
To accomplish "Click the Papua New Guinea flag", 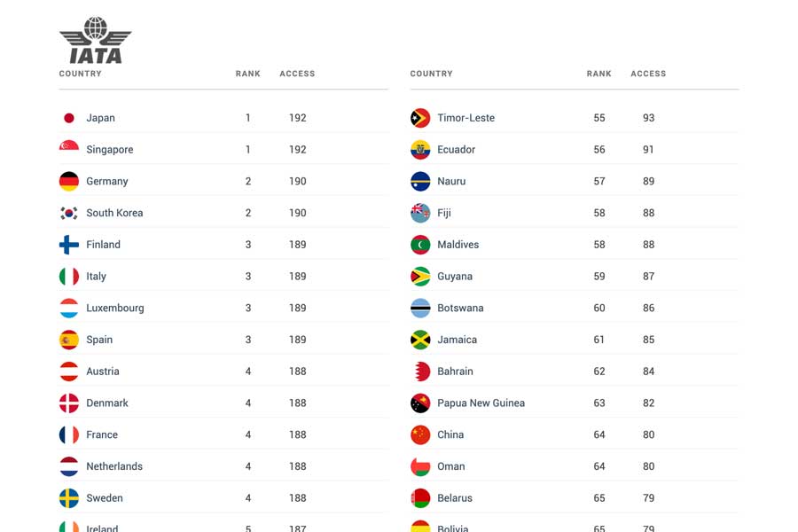I will tap(420, 403).
